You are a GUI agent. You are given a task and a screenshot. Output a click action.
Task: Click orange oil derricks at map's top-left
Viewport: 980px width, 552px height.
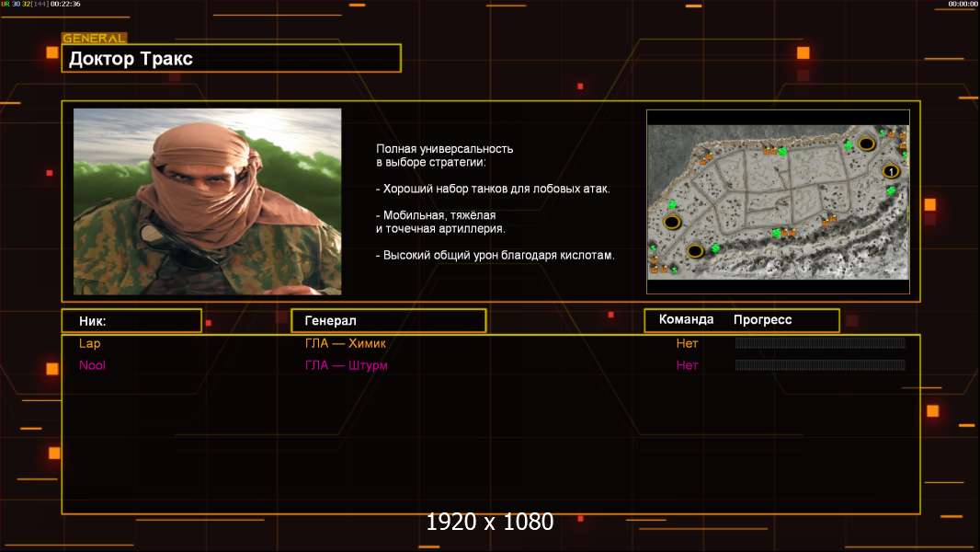point(706,157)
